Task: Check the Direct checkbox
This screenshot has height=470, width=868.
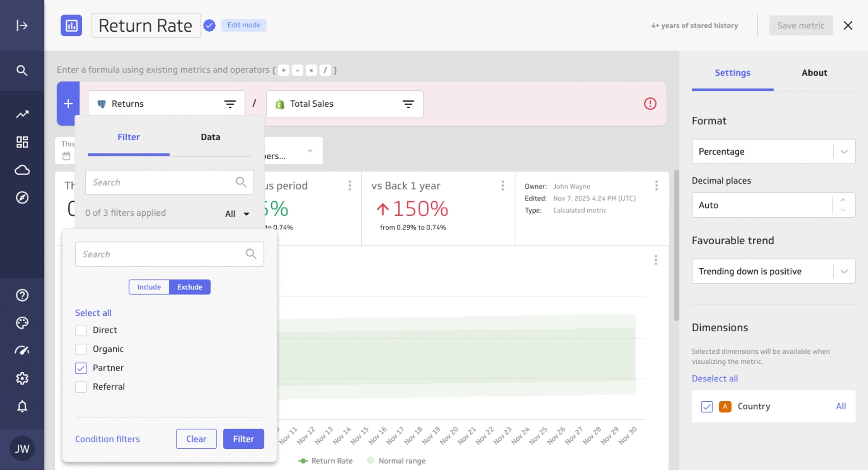Action: coord(81,331)
